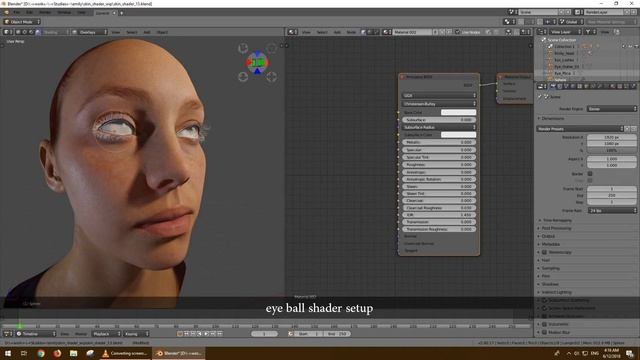Adjust the Metallic slider
This screenshot has height=360, width=640.
coord(439,142)
